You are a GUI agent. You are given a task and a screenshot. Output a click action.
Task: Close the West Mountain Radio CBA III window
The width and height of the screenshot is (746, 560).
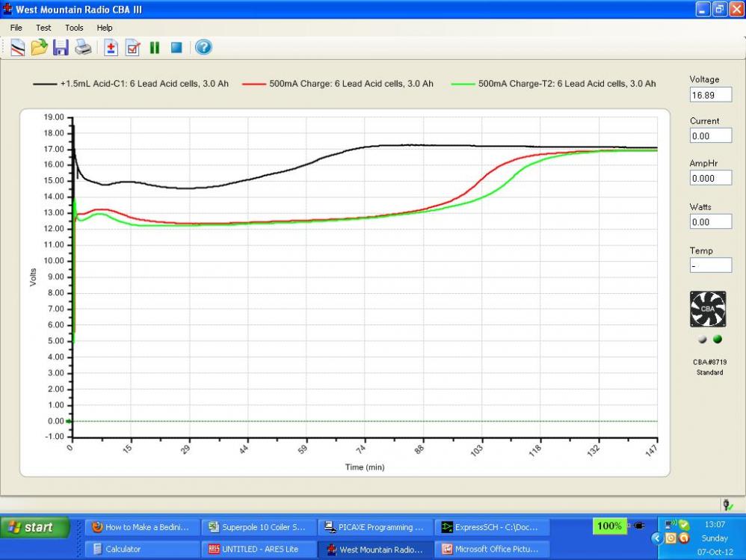click(x=736, y=9)
